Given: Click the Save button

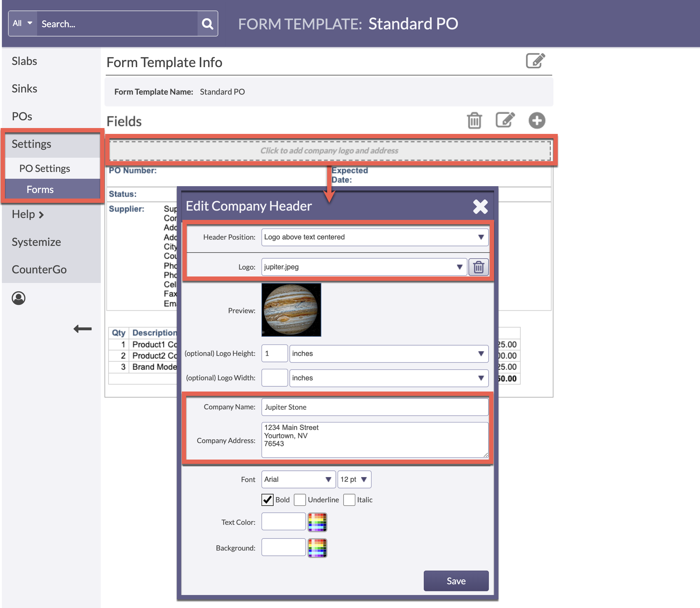Looking at the screenshot, I should 456,580.
